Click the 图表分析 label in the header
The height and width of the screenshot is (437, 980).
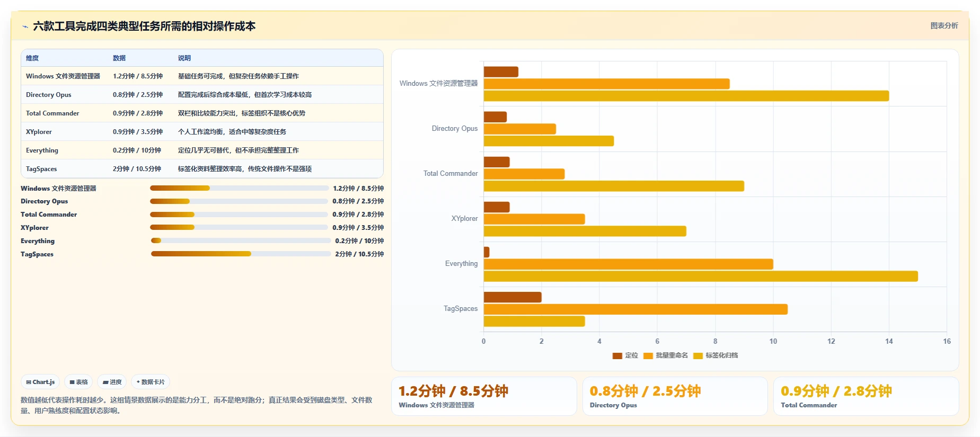point(944,25)
